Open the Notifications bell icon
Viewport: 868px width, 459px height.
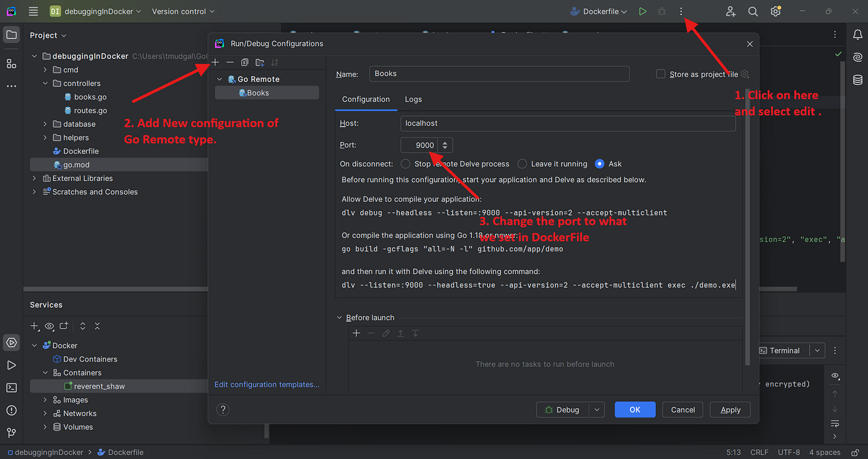(x=857, y=35)
